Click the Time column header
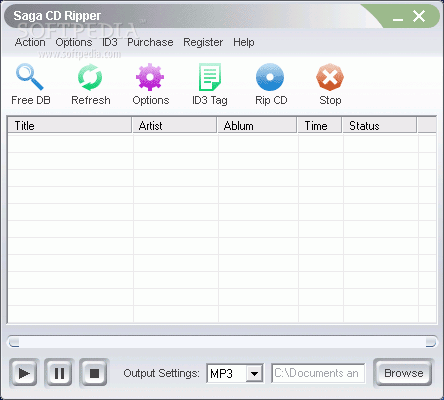 [320, 125]
